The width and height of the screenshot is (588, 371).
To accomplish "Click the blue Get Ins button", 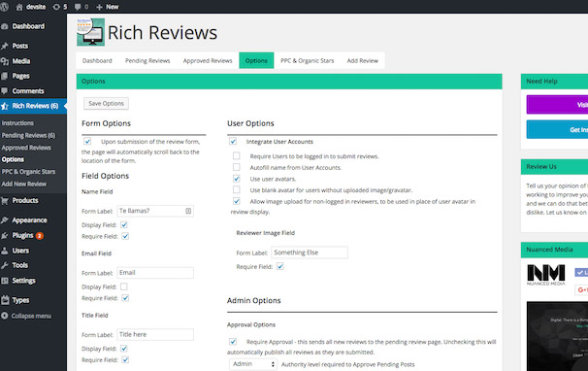I will pos(557,129).
